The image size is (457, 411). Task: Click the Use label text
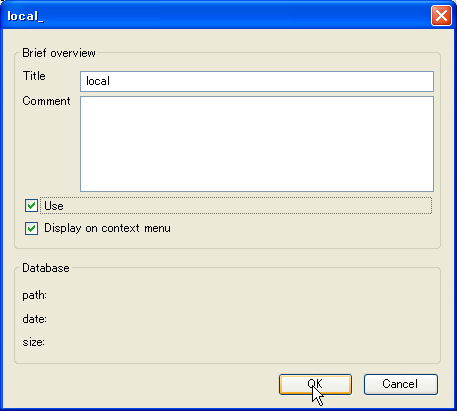(54, 206)
